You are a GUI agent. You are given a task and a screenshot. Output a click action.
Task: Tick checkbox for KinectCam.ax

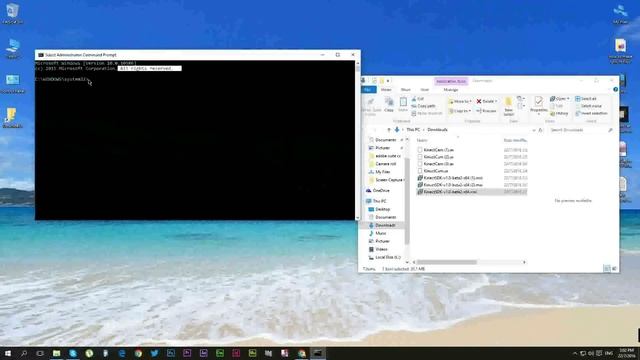[x=420, y=171]
